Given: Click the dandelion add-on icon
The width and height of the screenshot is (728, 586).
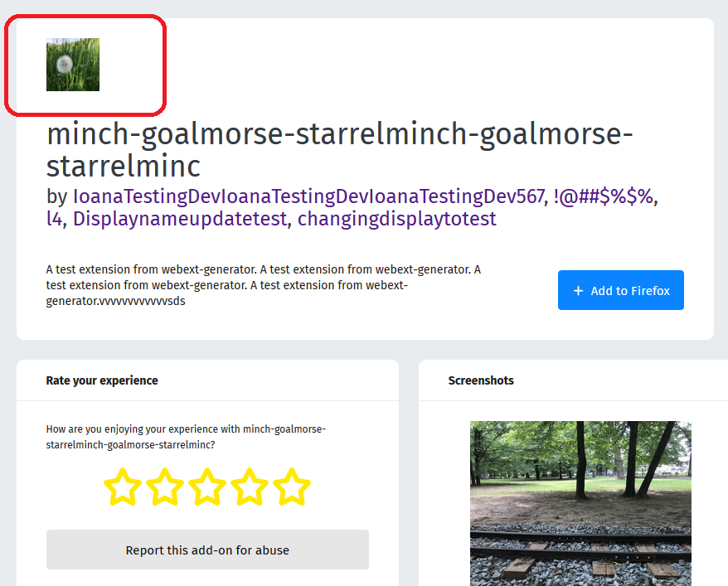Looking at the screenshot, I should click(73, 65).
